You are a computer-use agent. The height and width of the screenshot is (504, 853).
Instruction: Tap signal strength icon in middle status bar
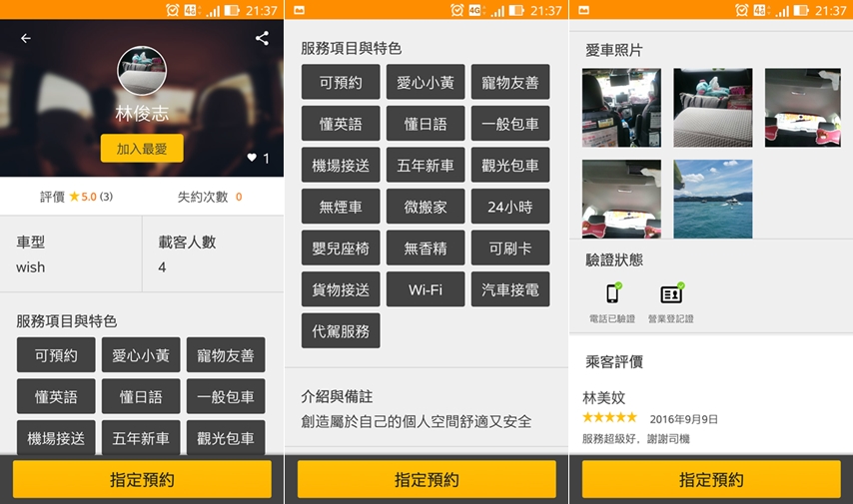497,10
